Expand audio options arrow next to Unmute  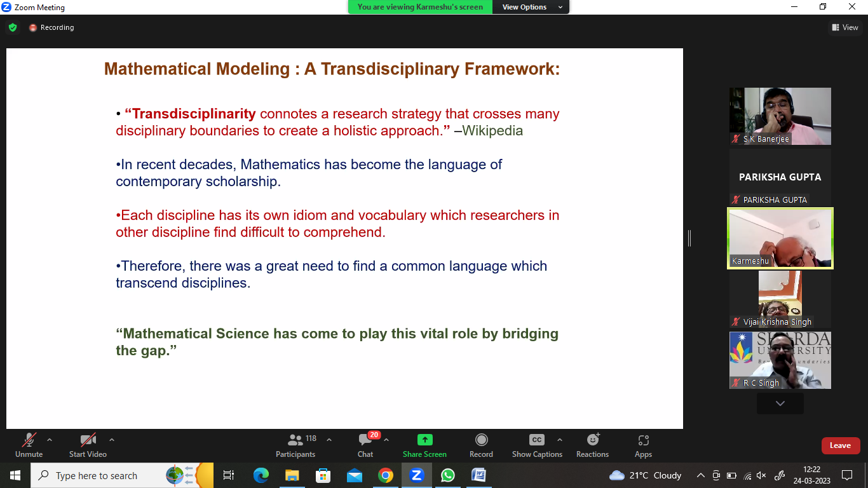pos(50,440)
